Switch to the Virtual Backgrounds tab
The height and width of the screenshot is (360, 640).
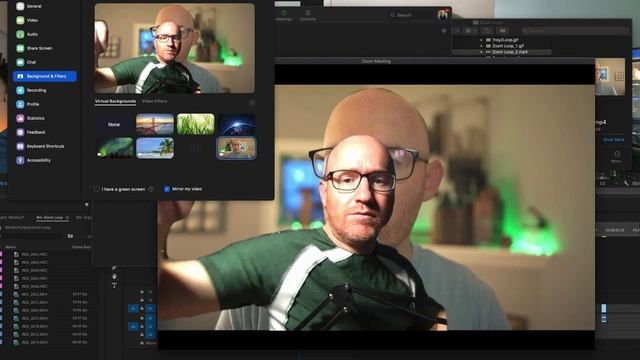click(x=115, y=101)
